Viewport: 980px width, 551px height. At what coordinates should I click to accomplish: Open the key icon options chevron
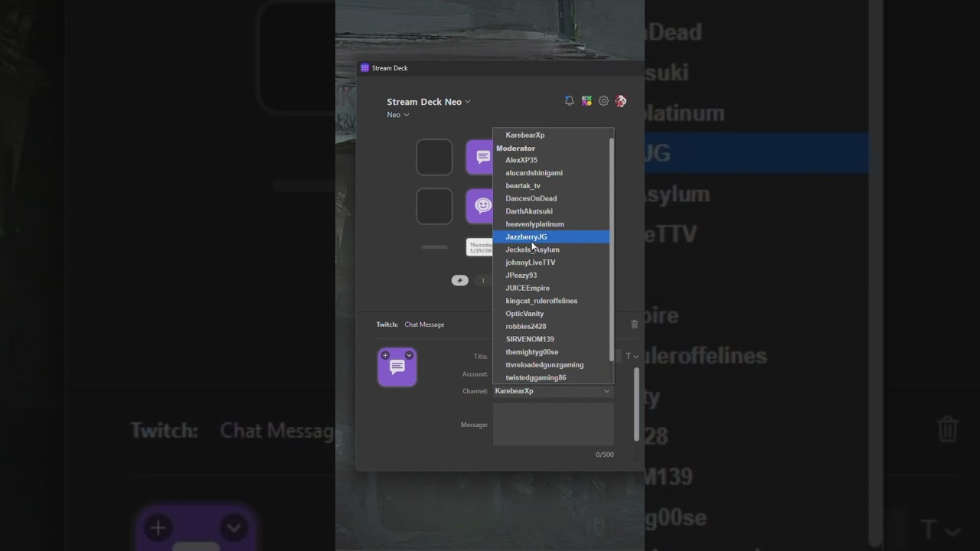(409, 355)
